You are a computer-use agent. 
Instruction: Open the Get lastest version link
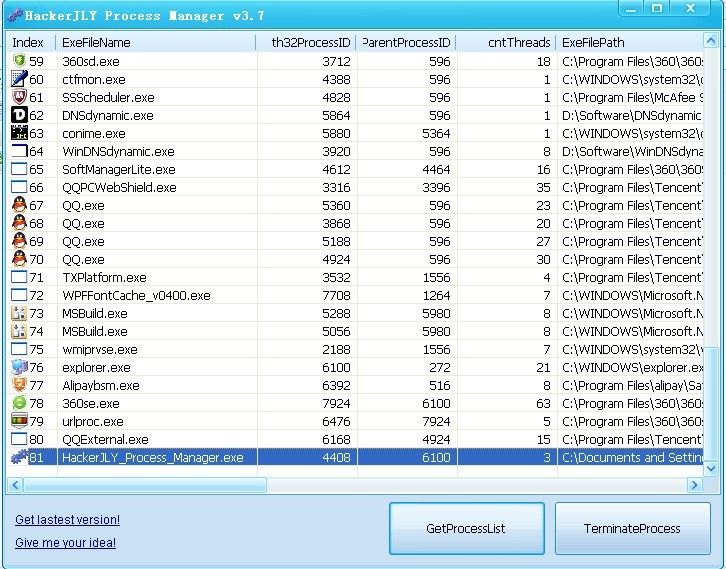67,520
